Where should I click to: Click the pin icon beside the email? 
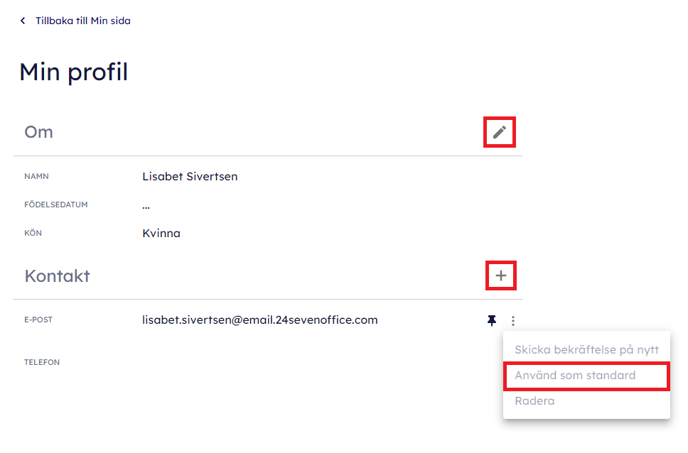491,321
